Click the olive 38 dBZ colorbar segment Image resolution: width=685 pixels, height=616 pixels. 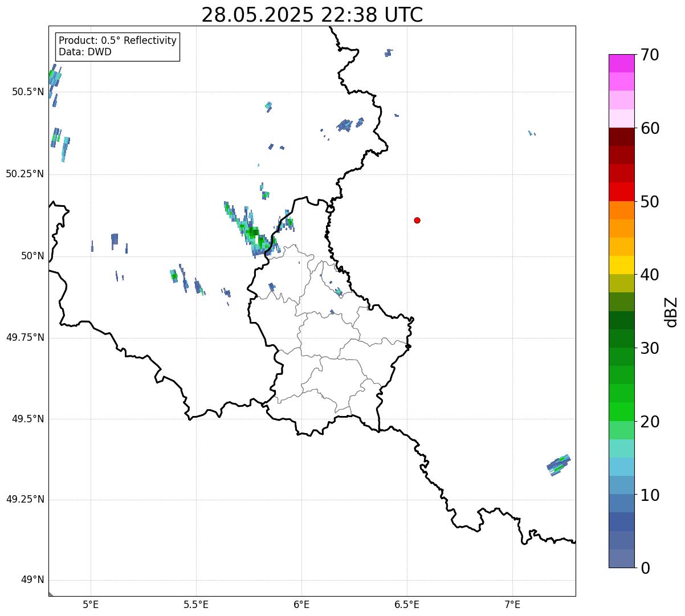click(622, 283)
